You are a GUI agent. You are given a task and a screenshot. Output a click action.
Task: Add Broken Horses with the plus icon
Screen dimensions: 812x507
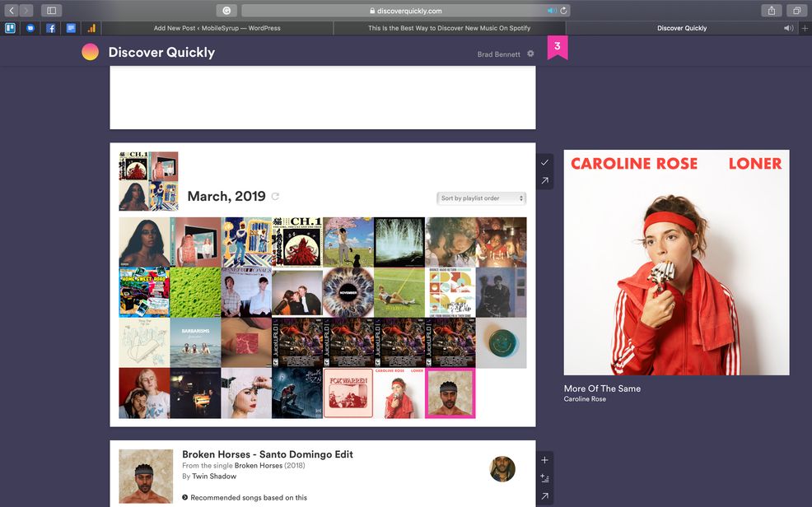544,460
